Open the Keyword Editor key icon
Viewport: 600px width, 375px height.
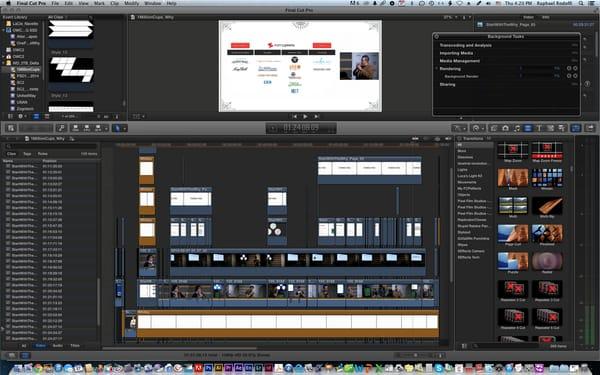(61, 128)
